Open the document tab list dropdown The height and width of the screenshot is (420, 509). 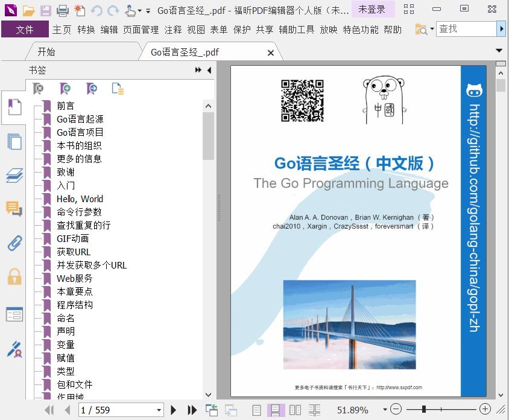point(499,50)
